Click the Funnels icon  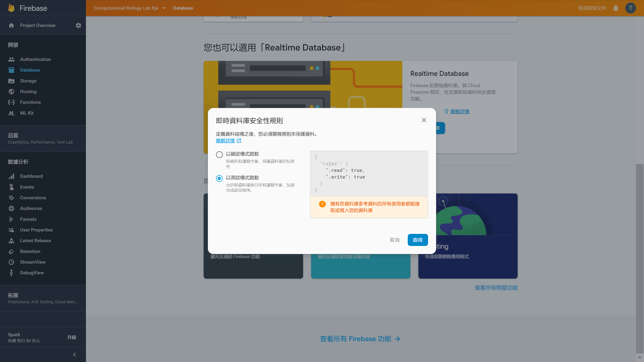(x=11, y=219)
